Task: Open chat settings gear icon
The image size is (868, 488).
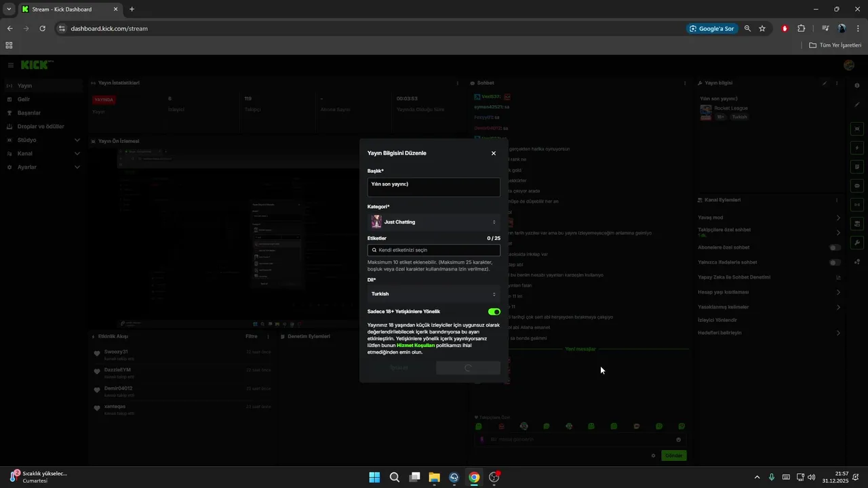Action: (x=653, y=455)
